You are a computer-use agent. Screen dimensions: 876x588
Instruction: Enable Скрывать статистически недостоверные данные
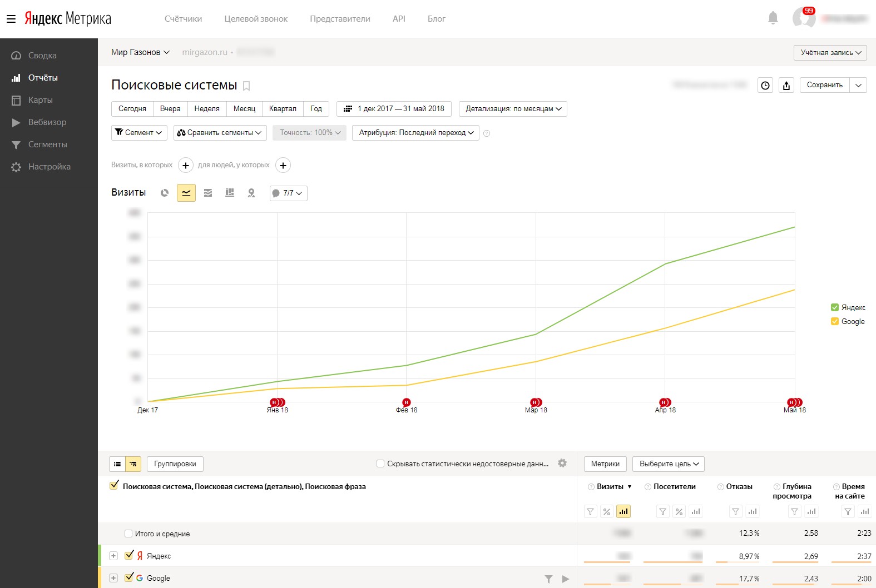coord(380,464)
